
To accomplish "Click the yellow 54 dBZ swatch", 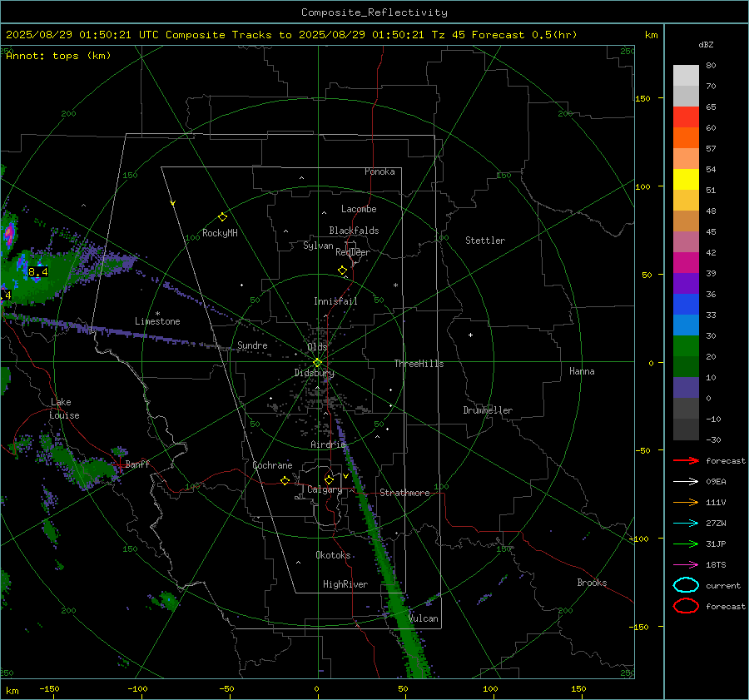I will [686, 179].
